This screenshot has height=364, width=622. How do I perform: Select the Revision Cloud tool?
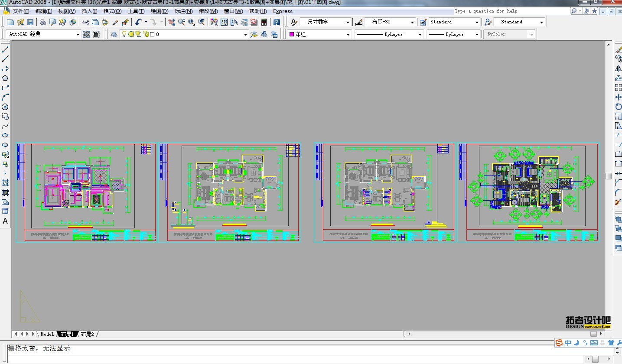[x=5, y=116]
